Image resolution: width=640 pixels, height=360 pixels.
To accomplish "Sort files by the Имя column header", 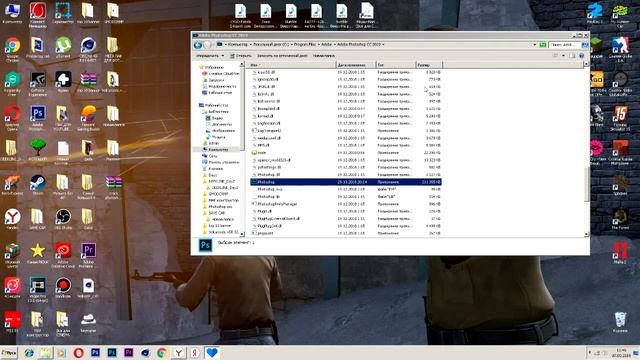I will 292,65.
